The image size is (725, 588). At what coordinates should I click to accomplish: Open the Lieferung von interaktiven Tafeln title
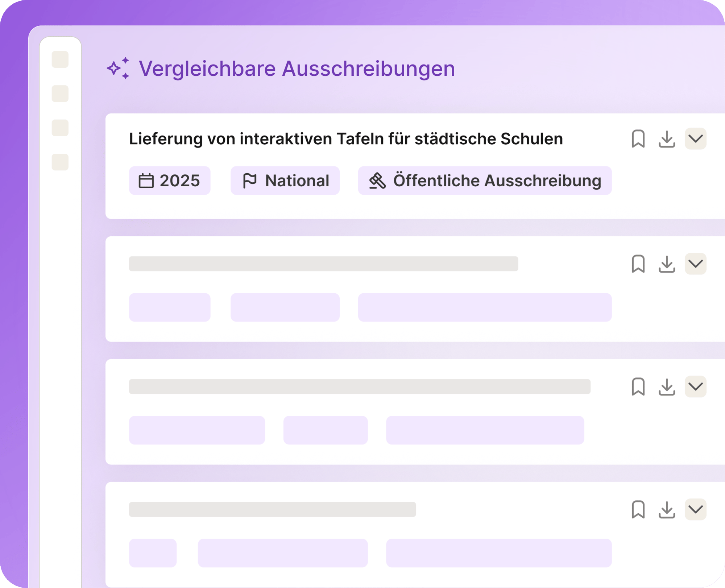pyautogui.click(x=346, y=139)
